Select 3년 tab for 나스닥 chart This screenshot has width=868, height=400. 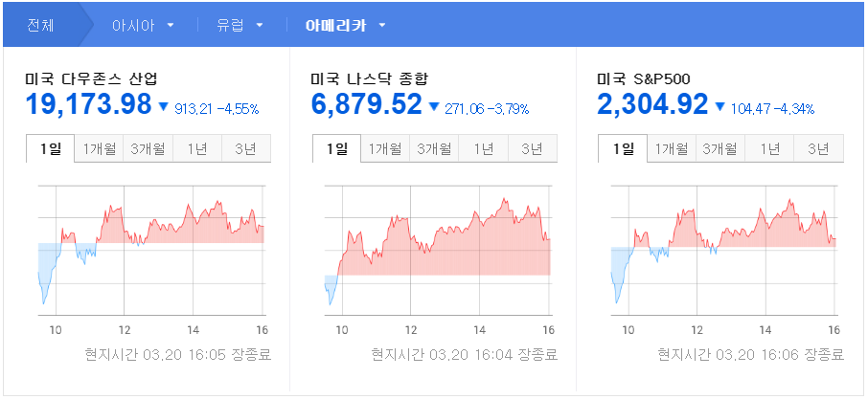pos(532,148)
